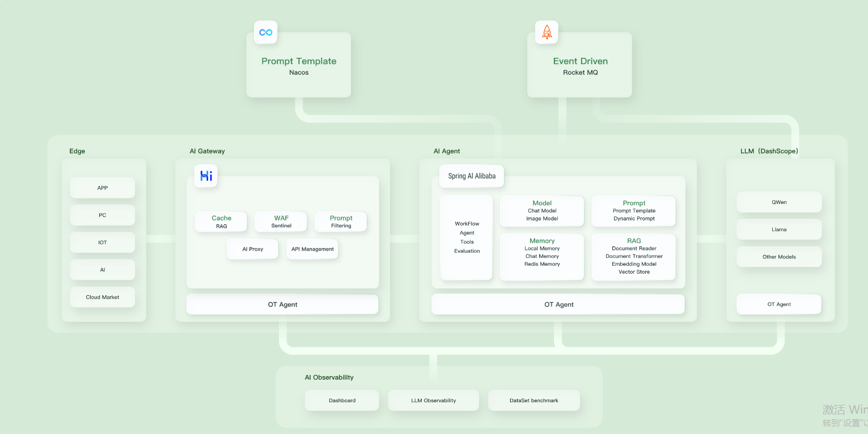Click the Embedding Model text
Viewport: 868px width, 434px height.
pos(634,264)
